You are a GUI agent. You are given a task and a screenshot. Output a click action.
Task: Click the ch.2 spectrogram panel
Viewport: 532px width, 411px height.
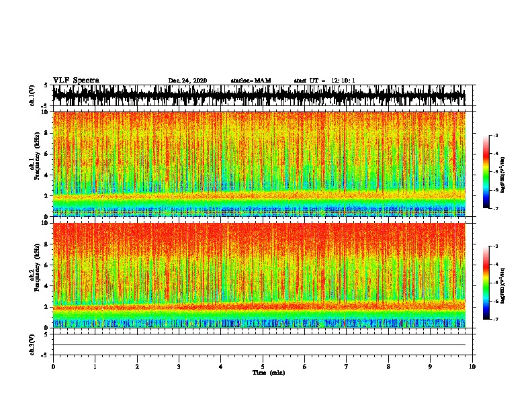pyautogui.click(x=259, y=275)
